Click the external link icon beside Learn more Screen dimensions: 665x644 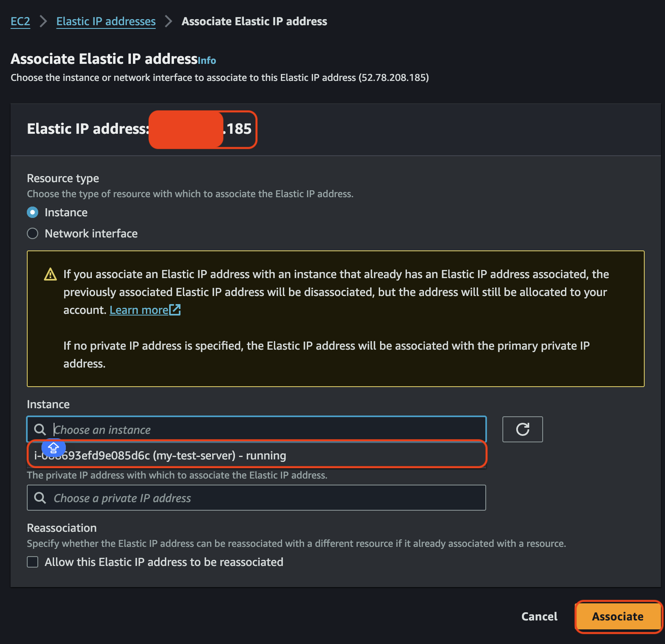point(175,310)
